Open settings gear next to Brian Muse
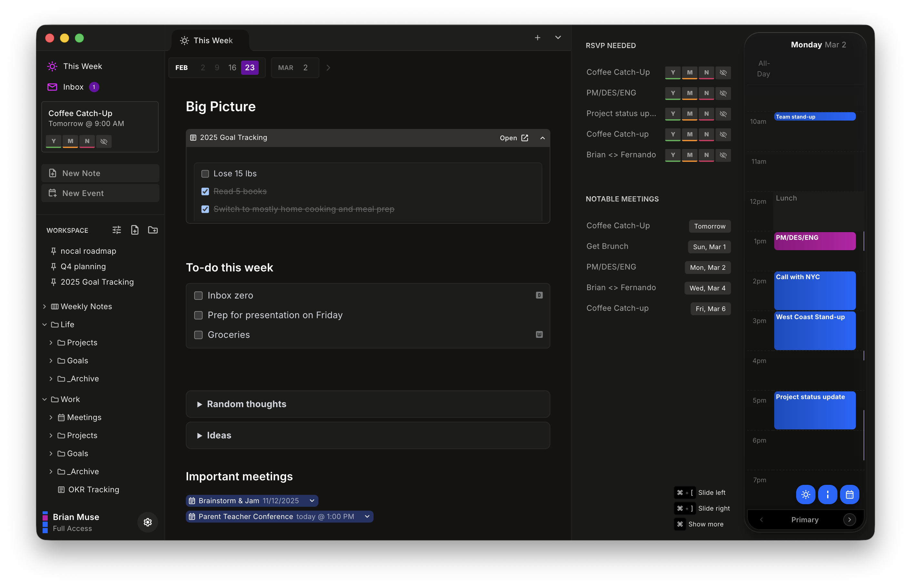 click(147, 522)
